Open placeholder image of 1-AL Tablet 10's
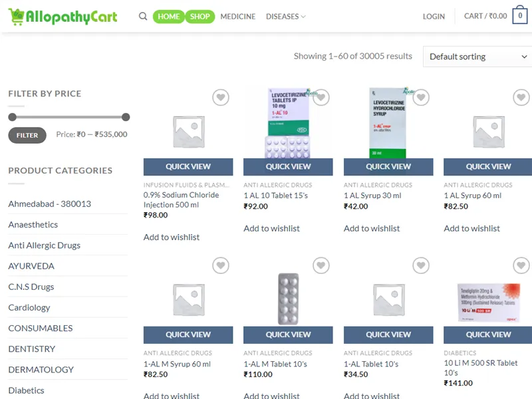 click(x=389, y=300)
